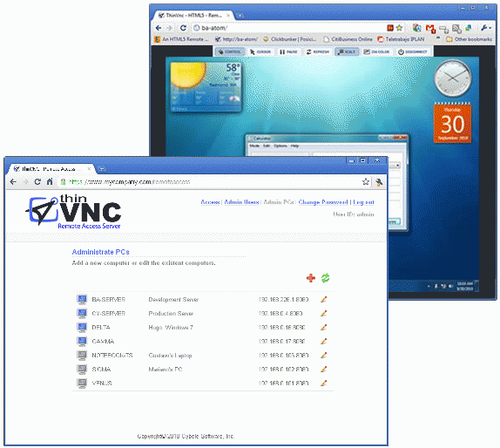Open the Other bookmarks folder

[x=469, y=39]
